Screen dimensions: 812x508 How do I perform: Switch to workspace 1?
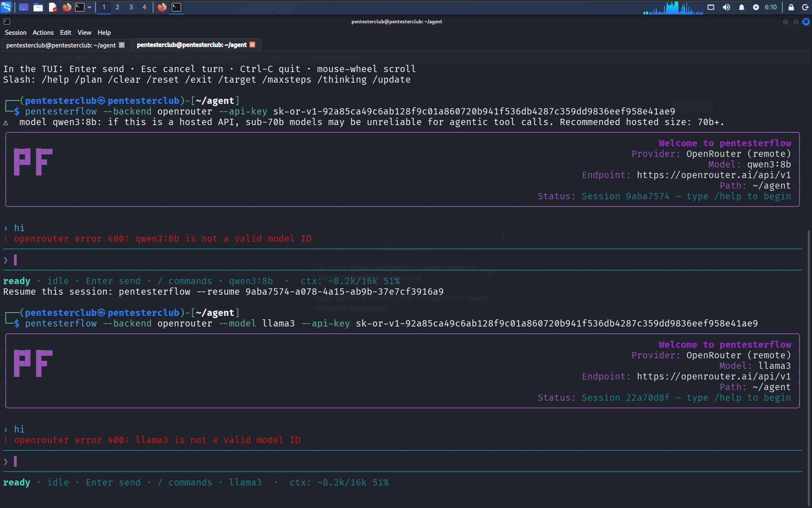103,7
